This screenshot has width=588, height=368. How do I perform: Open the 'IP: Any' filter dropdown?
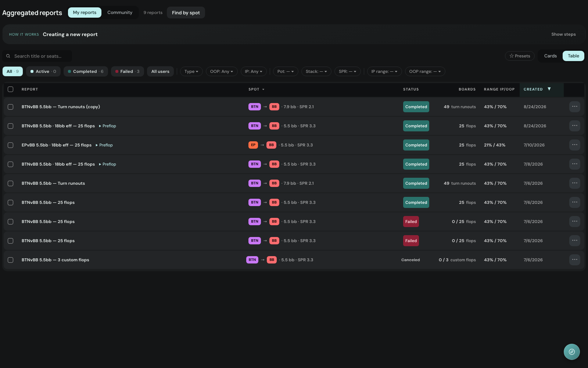pyautogui.click(x=254, y=71)
